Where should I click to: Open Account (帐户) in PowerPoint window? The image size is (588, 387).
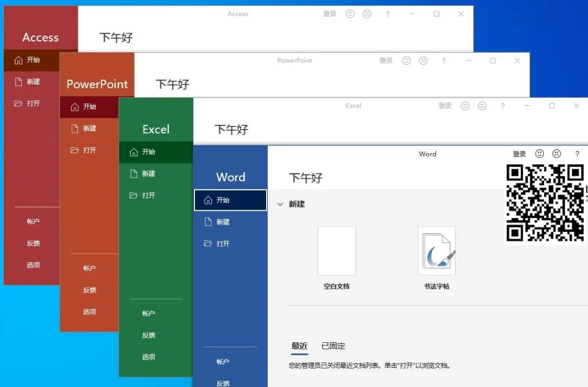tap(89, 268)
